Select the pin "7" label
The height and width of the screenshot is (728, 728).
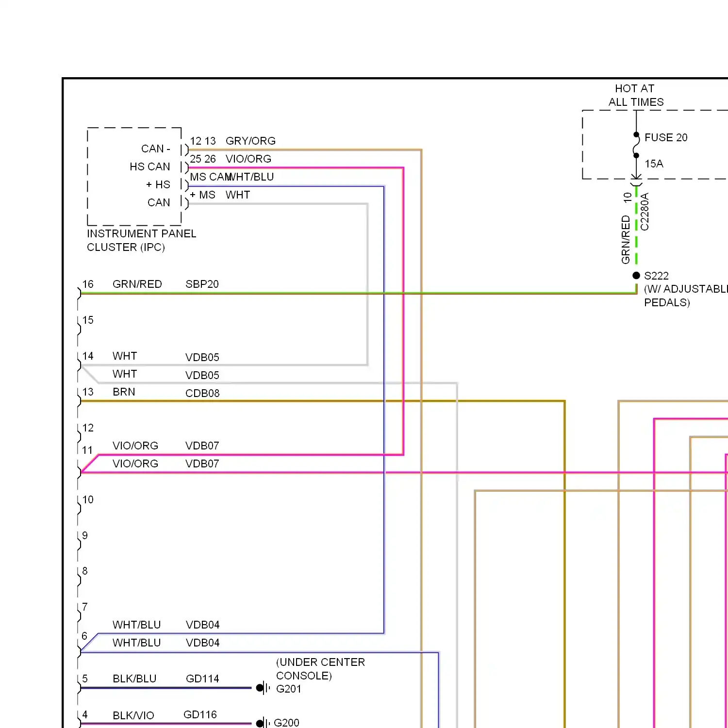[85, 607]
